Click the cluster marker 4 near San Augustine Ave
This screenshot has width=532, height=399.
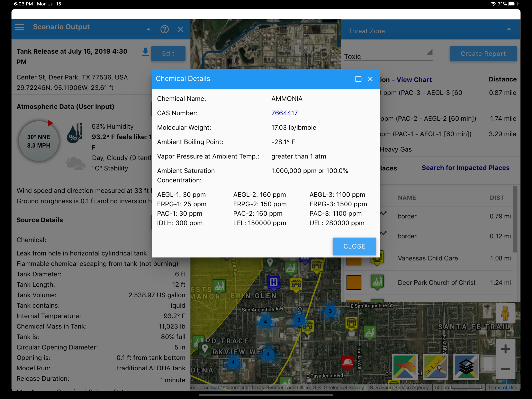[265, 321]
